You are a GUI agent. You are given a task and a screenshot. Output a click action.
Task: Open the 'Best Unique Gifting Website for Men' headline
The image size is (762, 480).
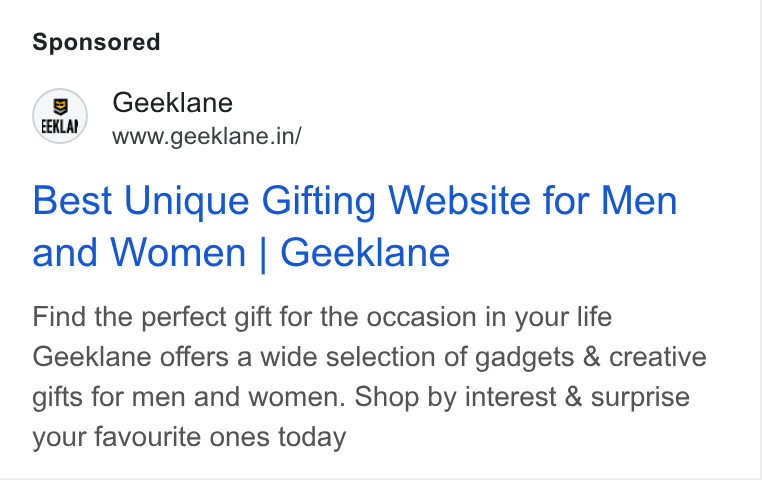(355, 201)
